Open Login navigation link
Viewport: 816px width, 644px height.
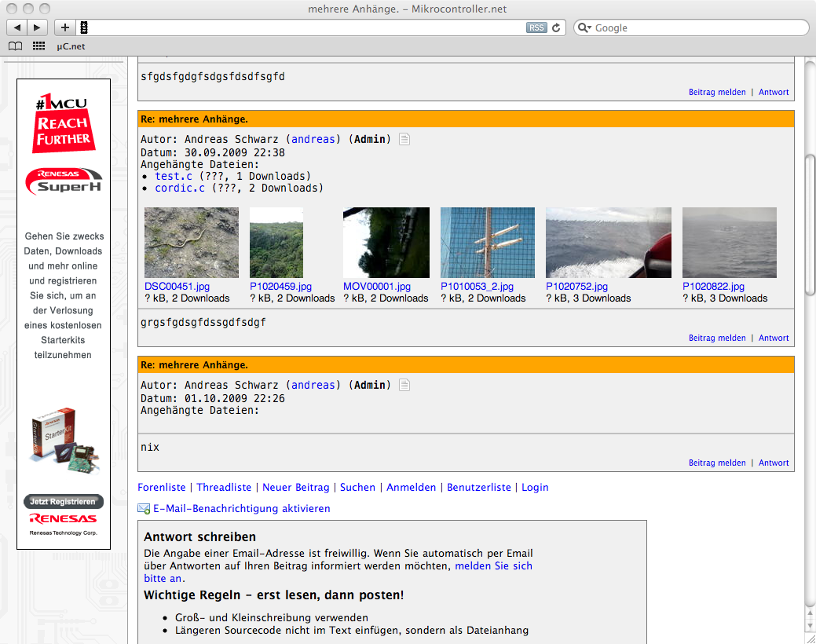(x=535, y=487)
